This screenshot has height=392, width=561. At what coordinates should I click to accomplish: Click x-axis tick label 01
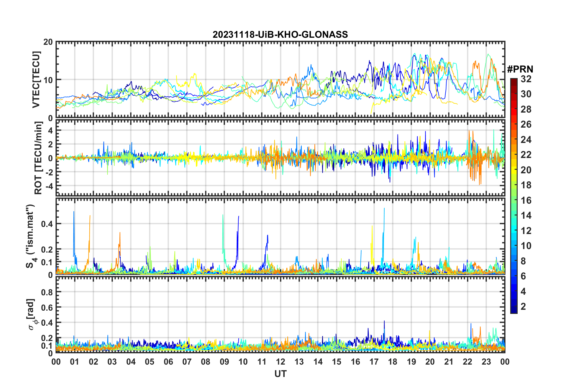coord(75,362)
